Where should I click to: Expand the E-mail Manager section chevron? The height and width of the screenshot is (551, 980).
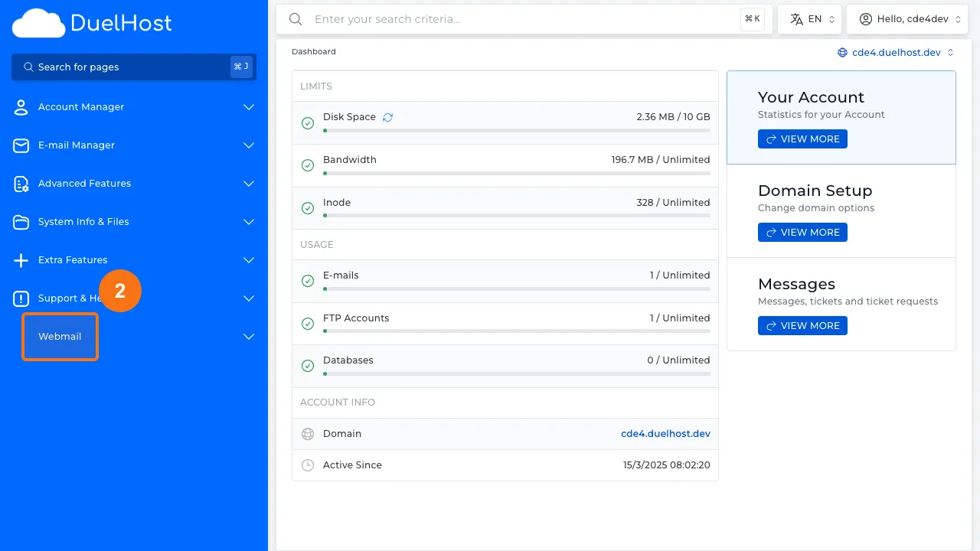249,145
